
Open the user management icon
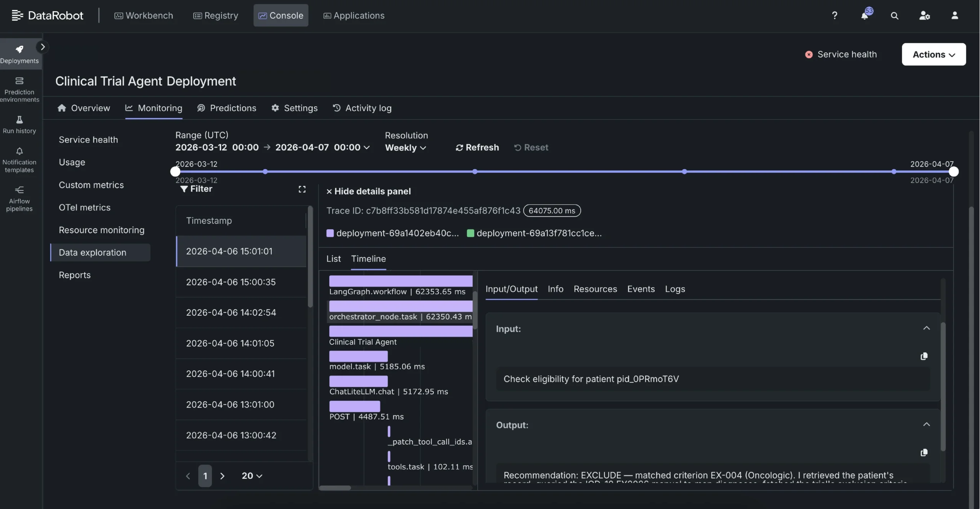(924, 15)
